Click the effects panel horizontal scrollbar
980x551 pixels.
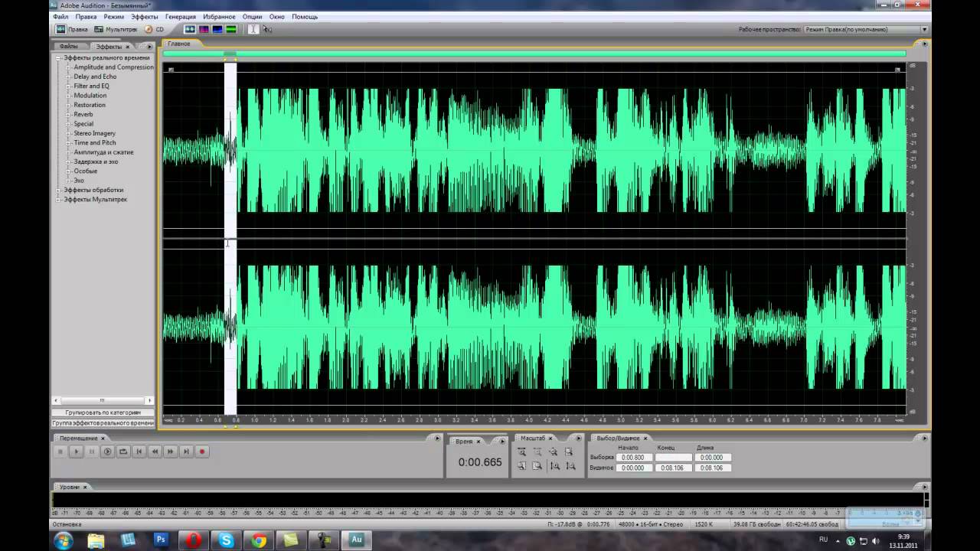103,400
